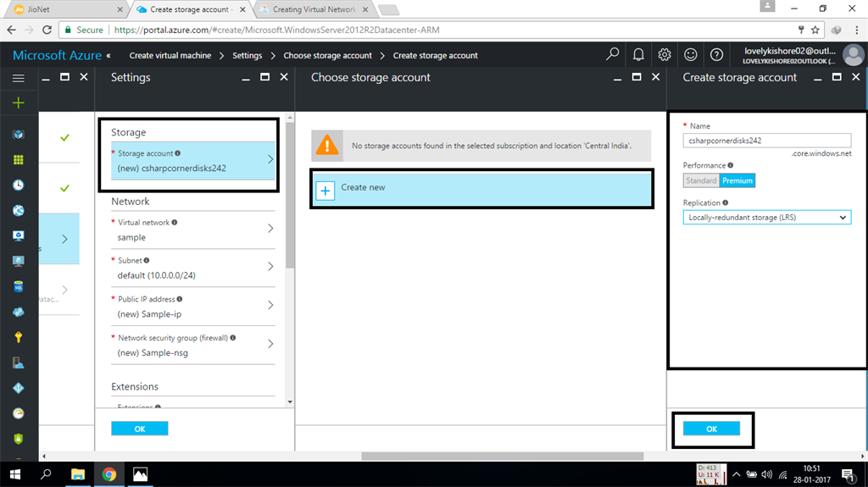Click the first completed step checkmark
868x487 pixels.
[64, 137]
